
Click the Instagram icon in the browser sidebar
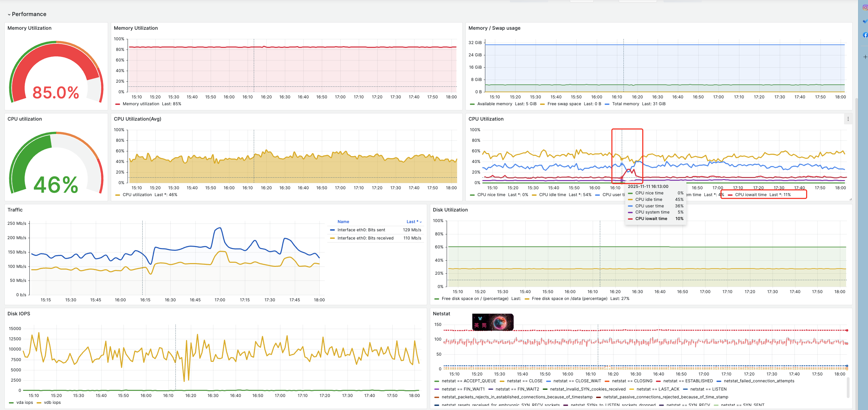click(865, 7)
